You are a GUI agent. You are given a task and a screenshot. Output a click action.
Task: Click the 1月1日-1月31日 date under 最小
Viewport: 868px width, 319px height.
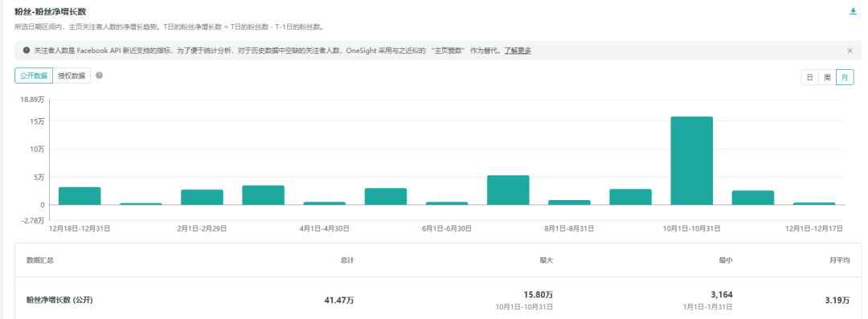708,307
